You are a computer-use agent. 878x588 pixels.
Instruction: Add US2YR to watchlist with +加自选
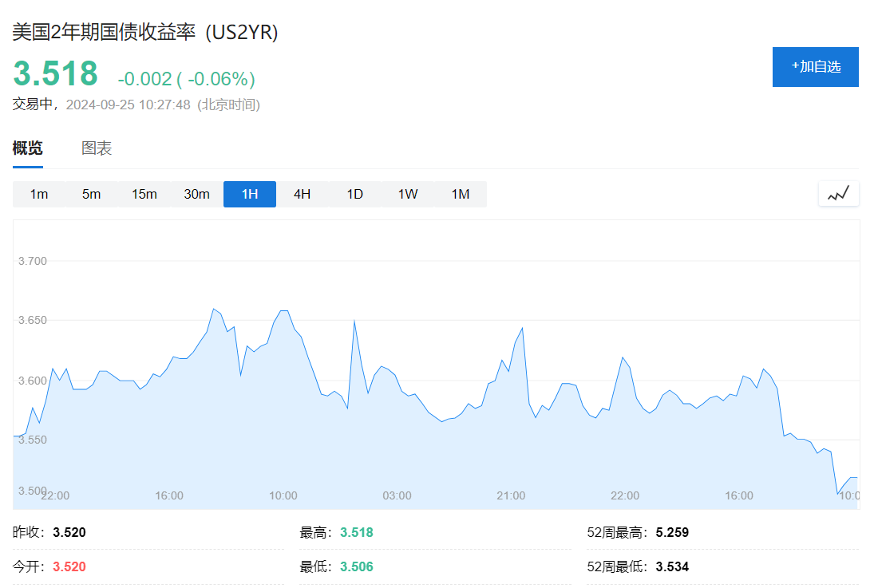click(x=815, y=67)
